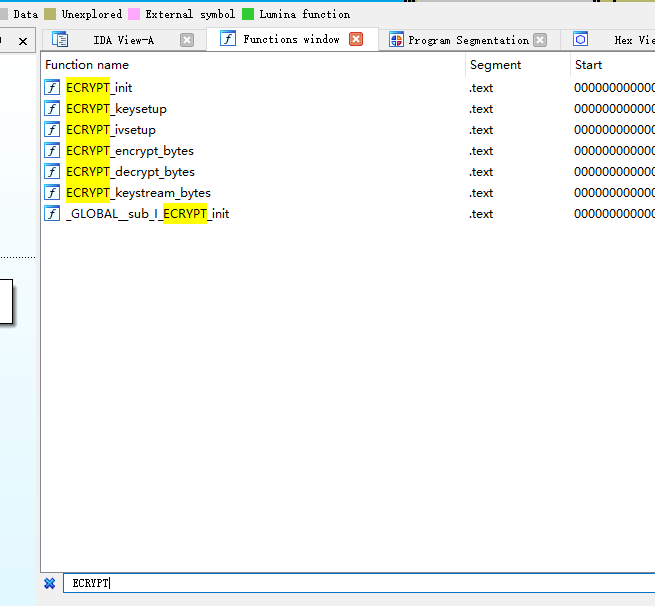The width and height of the screenshot is (655, 606).
Task: Click the Lumina function green color swatch
Action: click(248, 14)
